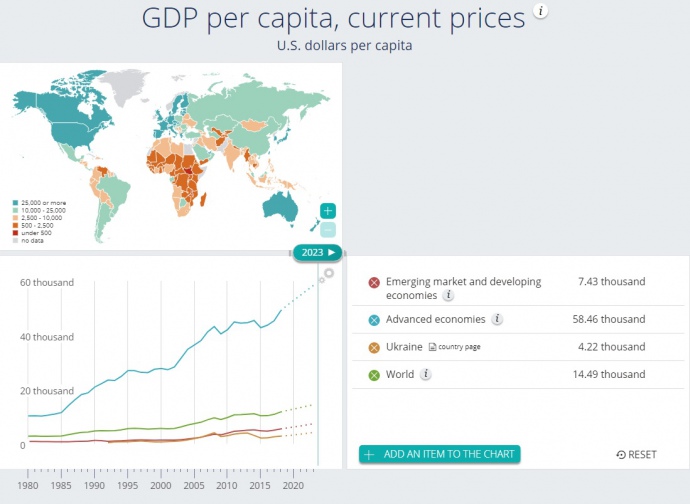690x504 pixels.
Task: Select 2010 on the timeline axis
Action: pyautogui.click(x=227, y=485)
